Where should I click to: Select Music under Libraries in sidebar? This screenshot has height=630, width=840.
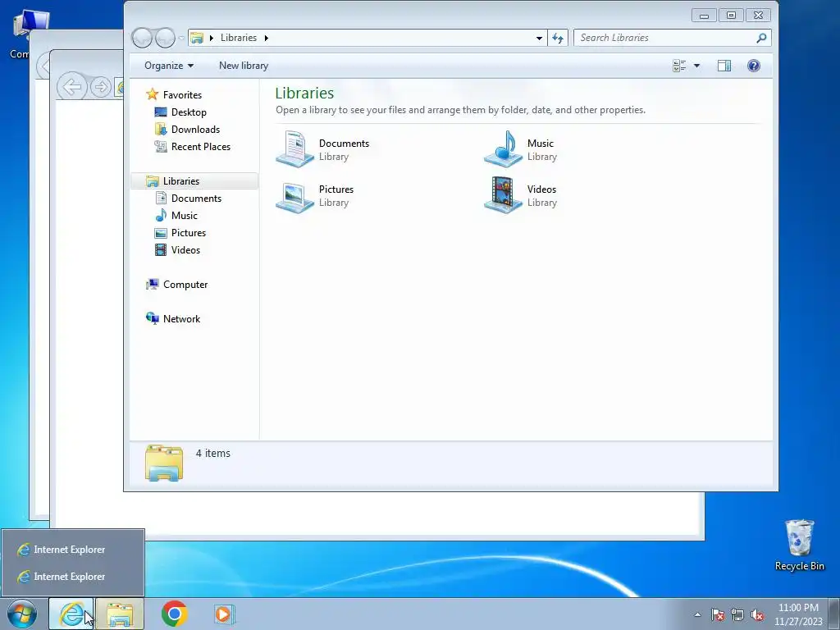tap(185, 216)
